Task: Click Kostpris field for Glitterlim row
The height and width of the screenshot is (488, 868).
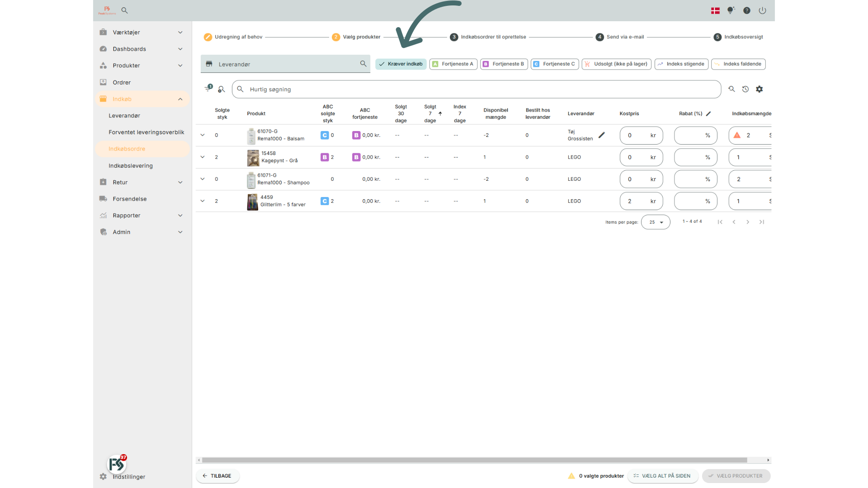Action: (x=641, y=201)
